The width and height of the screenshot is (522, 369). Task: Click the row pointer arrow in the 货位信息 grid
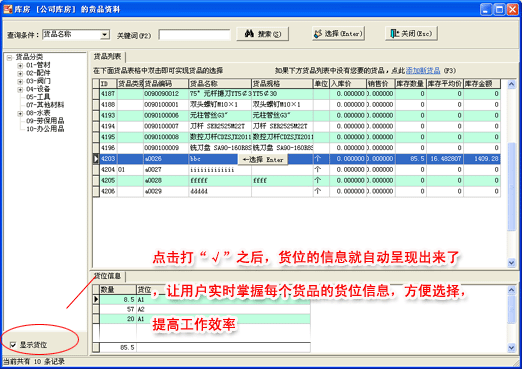tap(96, 299)
